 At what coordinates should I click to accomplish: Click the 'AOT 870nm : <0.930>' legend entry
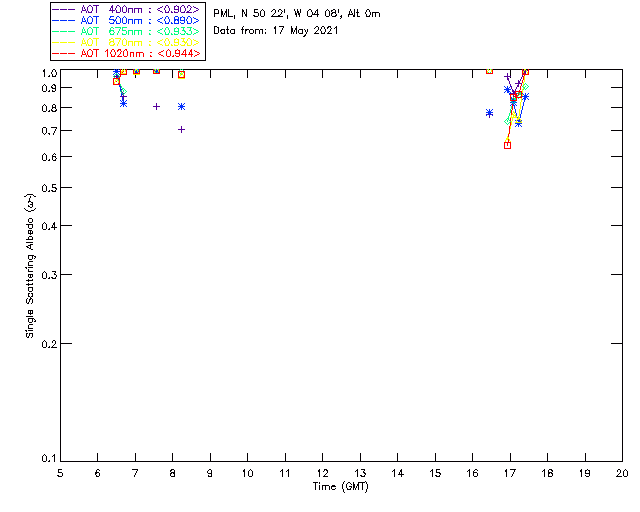pyautogui.click(x=126, y=42)
